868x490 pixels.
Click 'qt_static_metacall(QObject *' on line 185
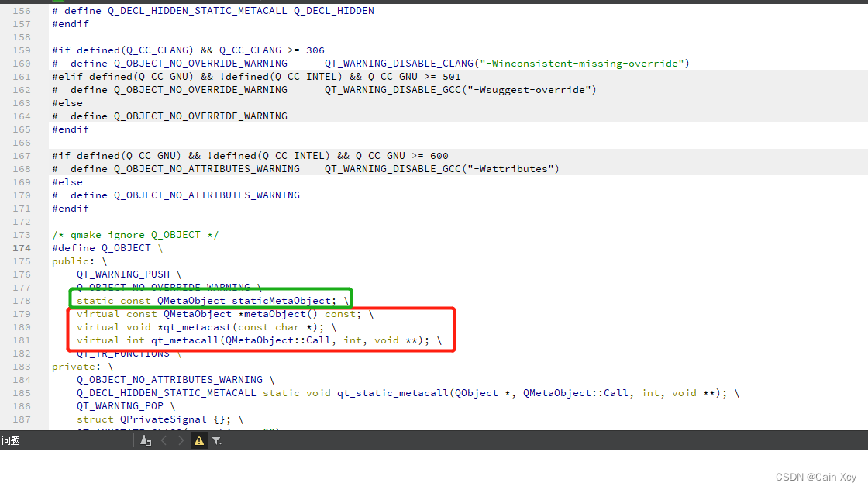click(423, 393)
